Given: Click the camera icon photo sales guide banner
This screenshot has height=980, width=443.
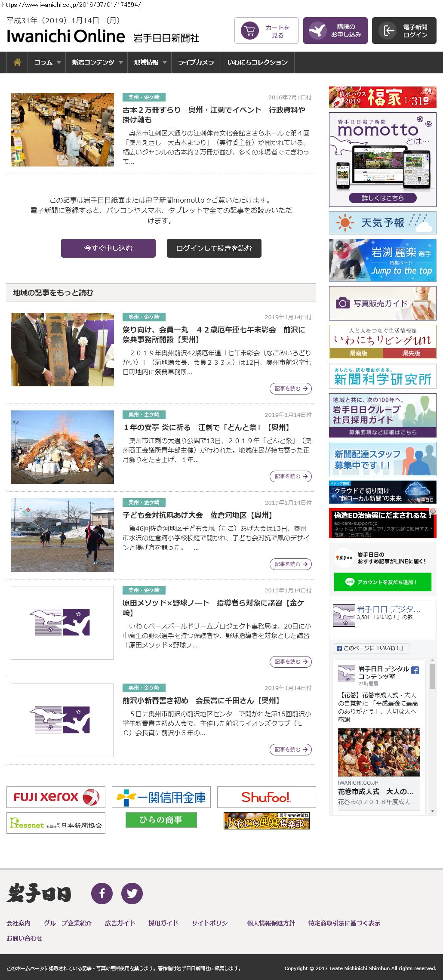Looking at the screenshot, I should click(x=382, y=303).
